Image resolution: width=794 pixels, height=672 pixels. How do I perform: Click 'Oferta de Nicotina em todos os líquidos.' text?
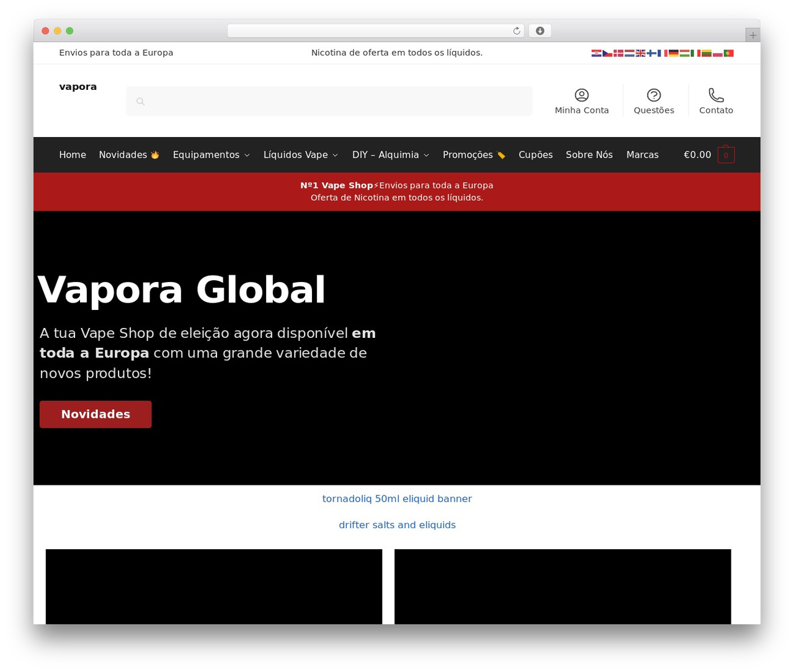pos(397,198)
